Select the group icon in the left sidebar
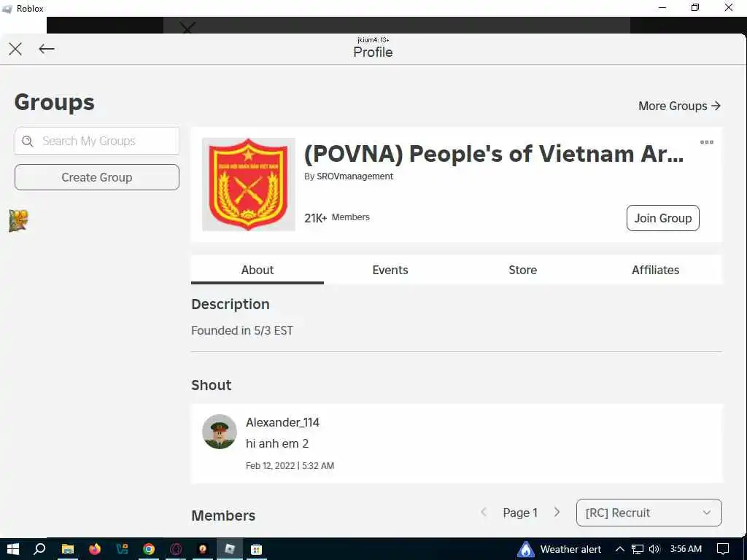 18,221
